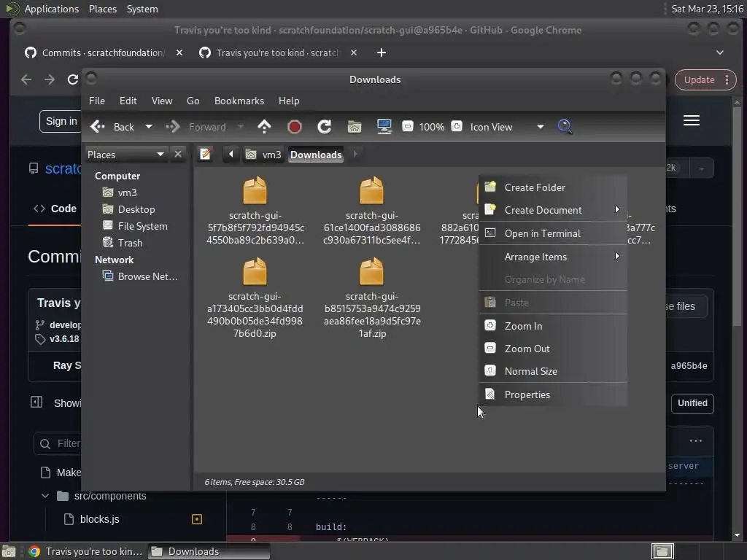Switch to the Commits scratchfoundation Chrome tab
Viewport: 747px width, 560px height.
click(102, 52)
